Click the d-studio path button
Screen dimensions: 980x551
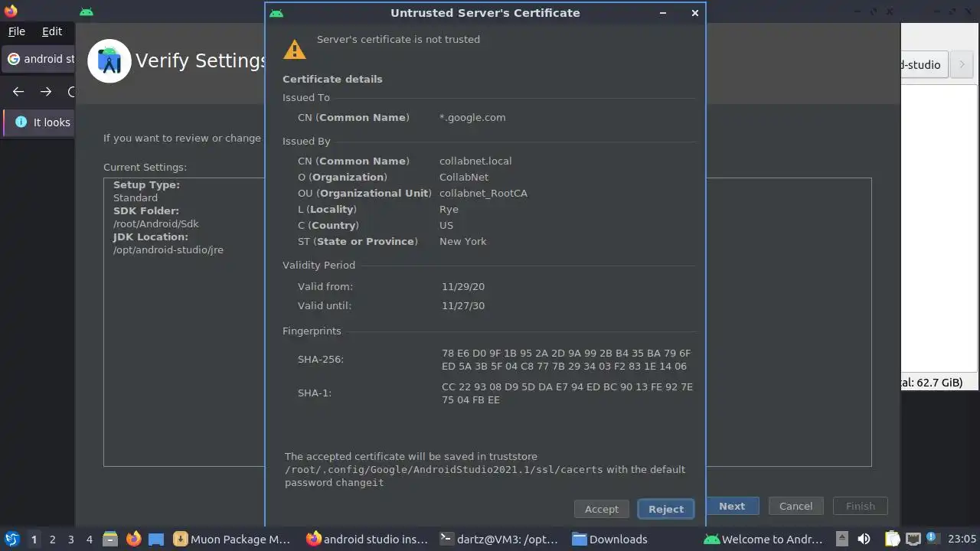[924, 65]
